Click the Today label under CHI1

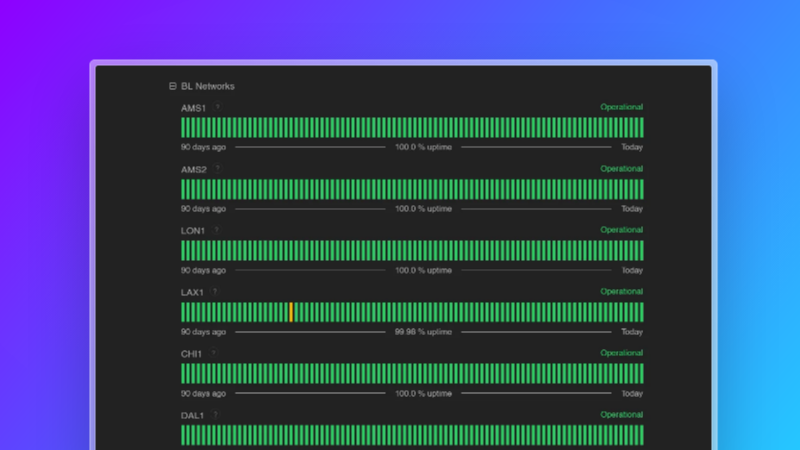point(632,393)
